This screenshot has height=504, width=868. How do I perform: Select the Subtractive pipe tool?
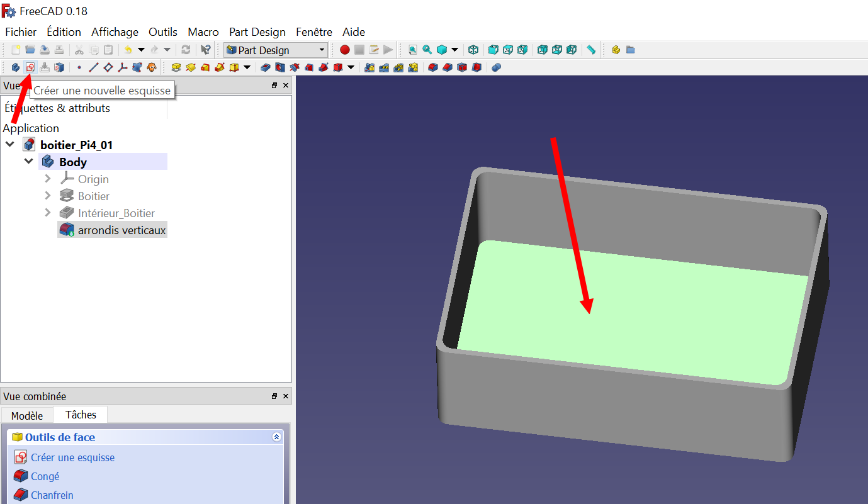(323, 67)
